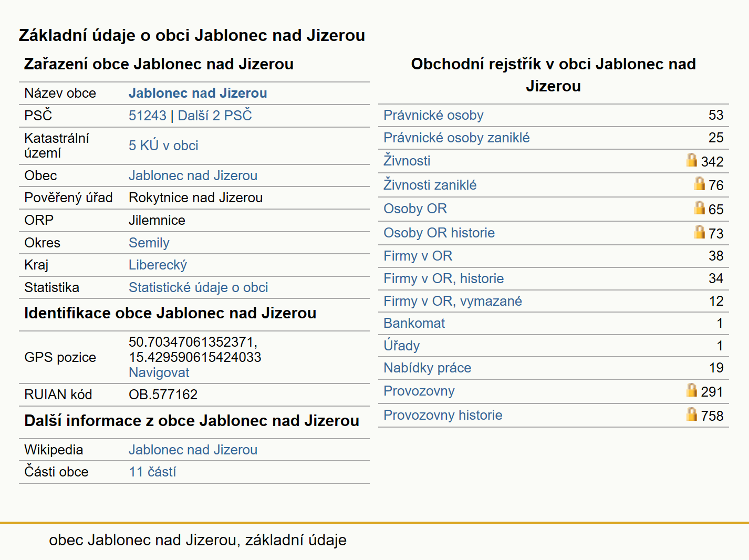
Task: Click GPS coordinate 50.70347061352371
Action: click(x=193, y=342)
